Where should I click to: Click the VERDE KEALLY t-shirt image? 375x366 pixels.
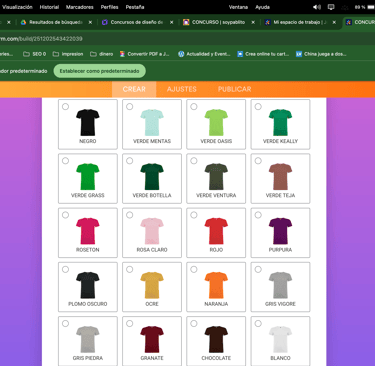(280, 122)
